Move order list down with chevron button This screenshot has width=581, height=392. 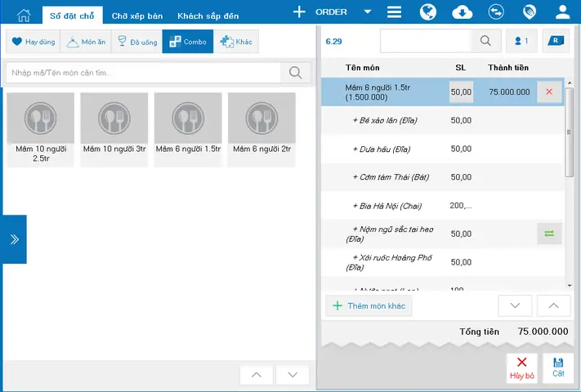pyautogui.click(x=515, y=305)
